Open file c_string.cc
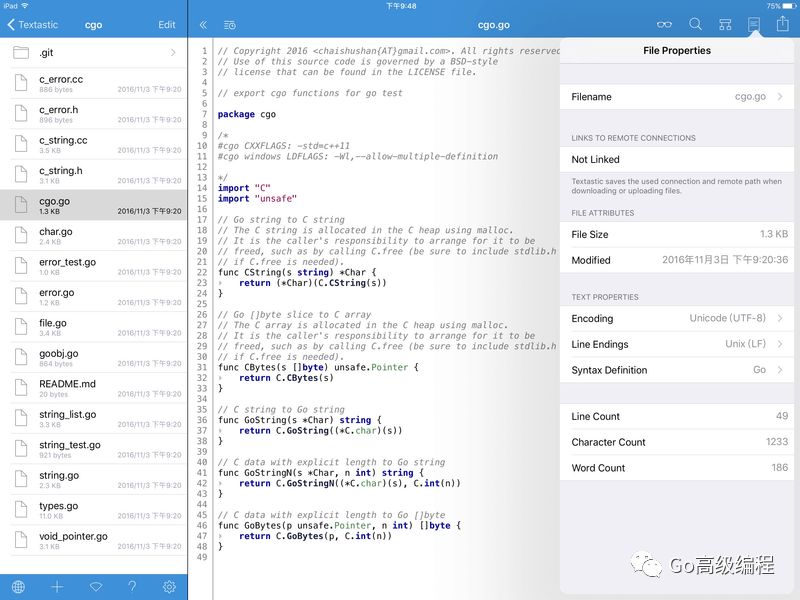 pos(94,144)
